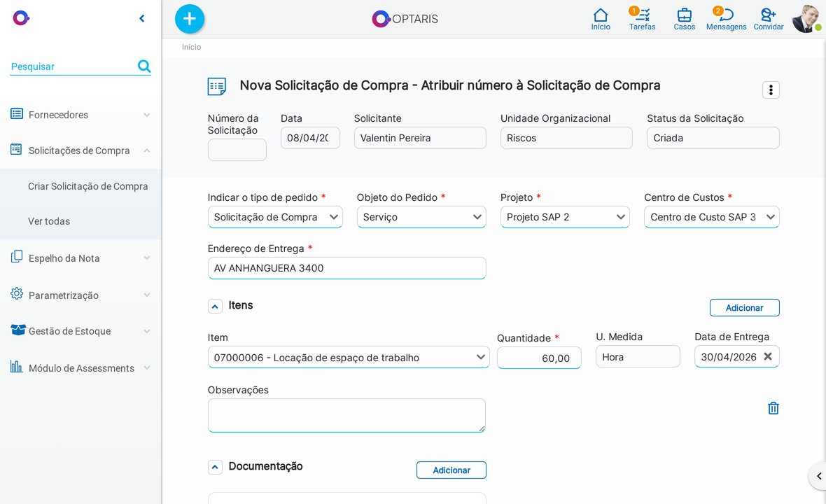This screenshot has width=826, height=504.
Task: Expand Módulo de Assessments menu
Action: [80, 367]
